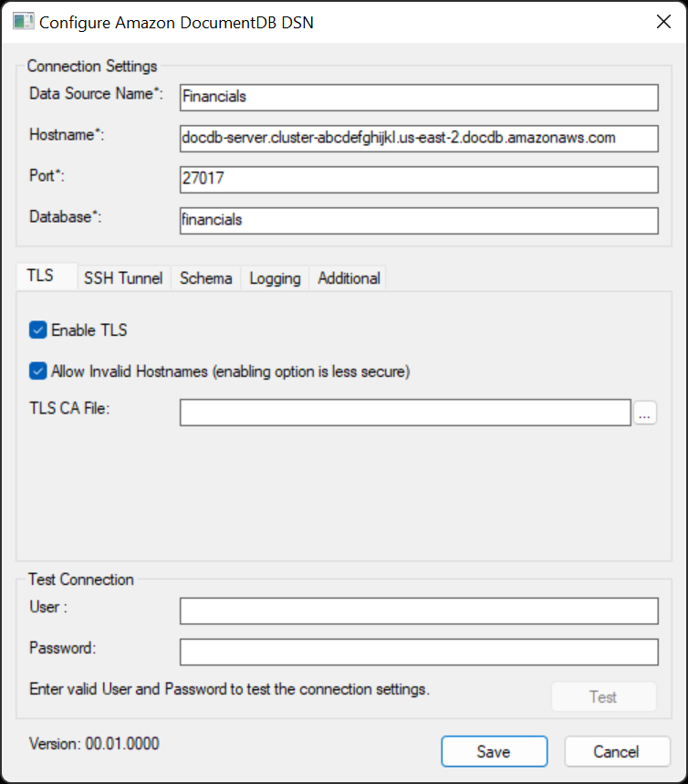Image resolution: width=688 pixels, height=784 pixels.
Task: Click the dialog title text
Action: point(176,23)
